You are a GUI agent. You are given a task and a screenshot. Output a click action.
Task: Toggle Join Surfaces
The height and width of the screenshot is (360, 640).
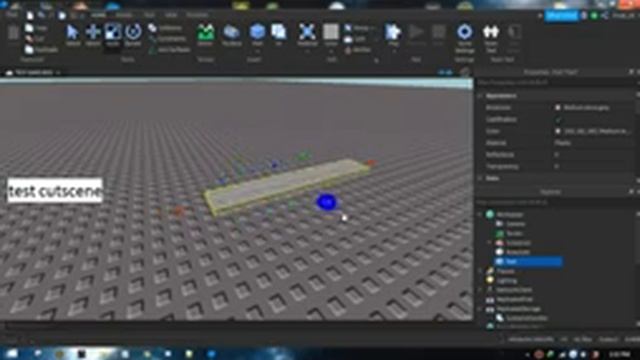click(x=169, y=50)
